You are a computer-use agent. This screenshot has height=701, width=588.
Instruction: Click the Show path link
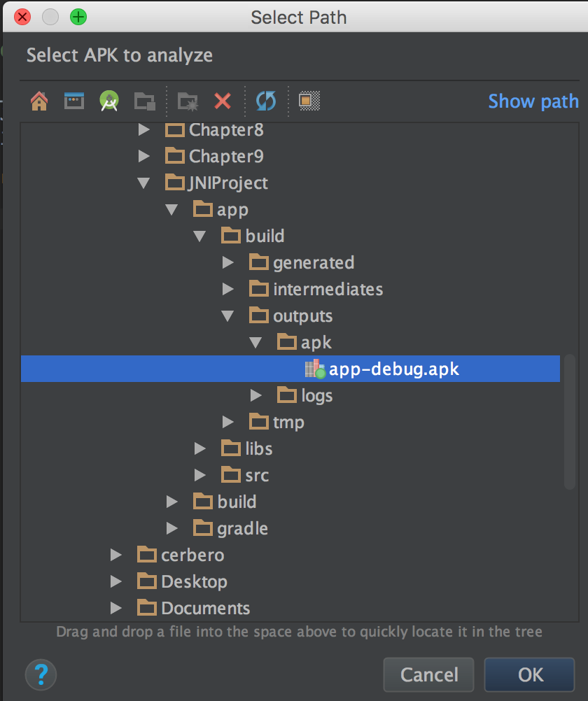pos(533,101)
